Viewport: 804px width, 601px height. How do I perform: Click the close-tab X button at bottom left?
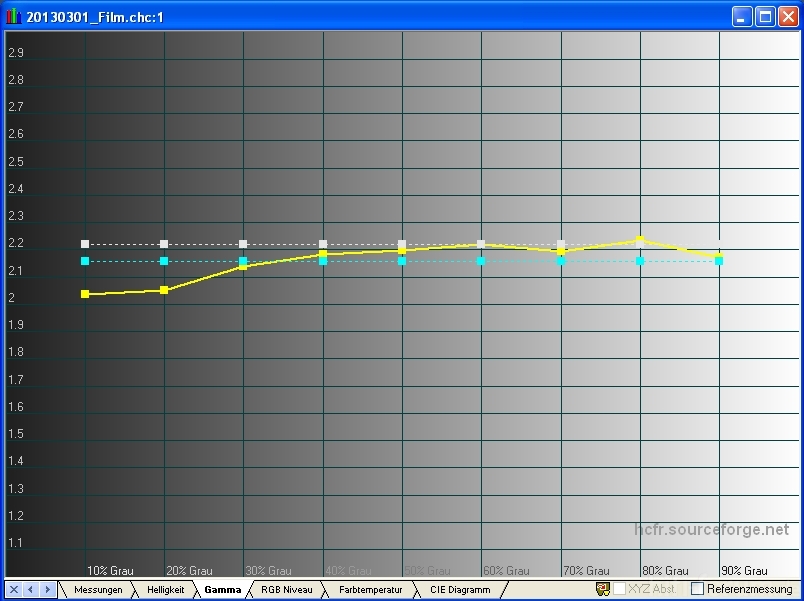[13, 590]
